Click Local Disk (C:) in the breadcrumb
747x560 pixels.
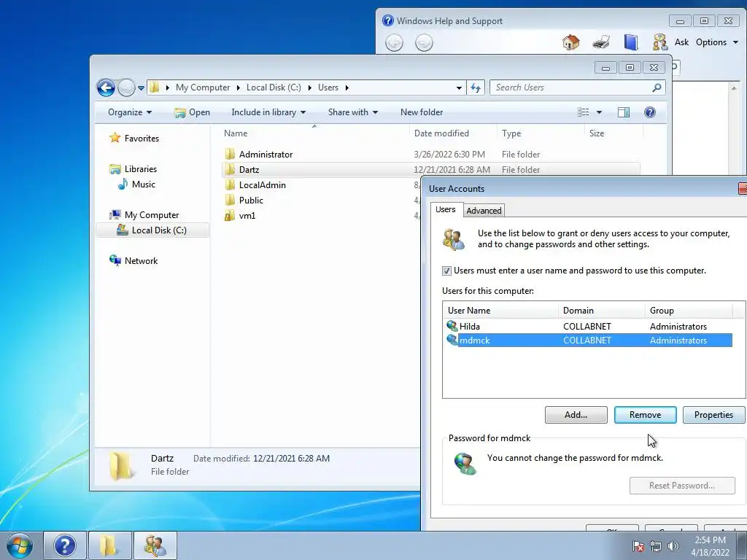tap(274, 87)
